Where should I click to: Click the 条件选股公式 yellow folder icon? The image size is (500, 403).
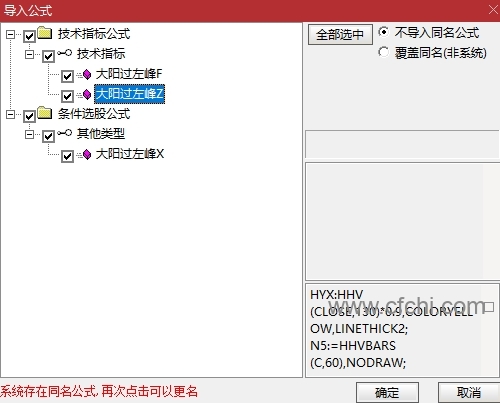45,113
